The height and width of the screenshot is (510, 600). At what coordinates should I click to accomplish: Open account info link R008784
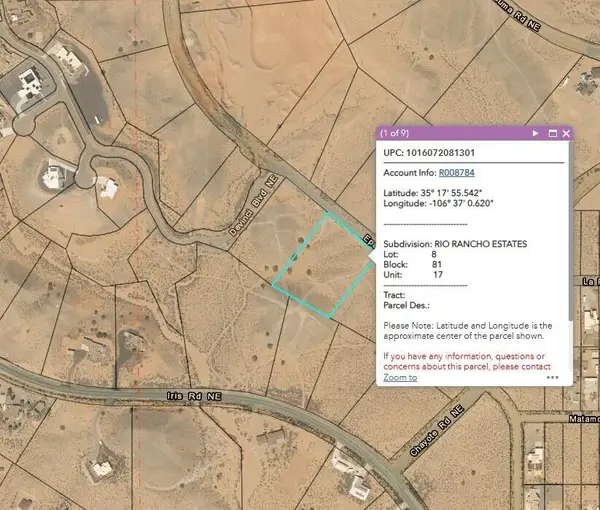(x=457, y=173)
